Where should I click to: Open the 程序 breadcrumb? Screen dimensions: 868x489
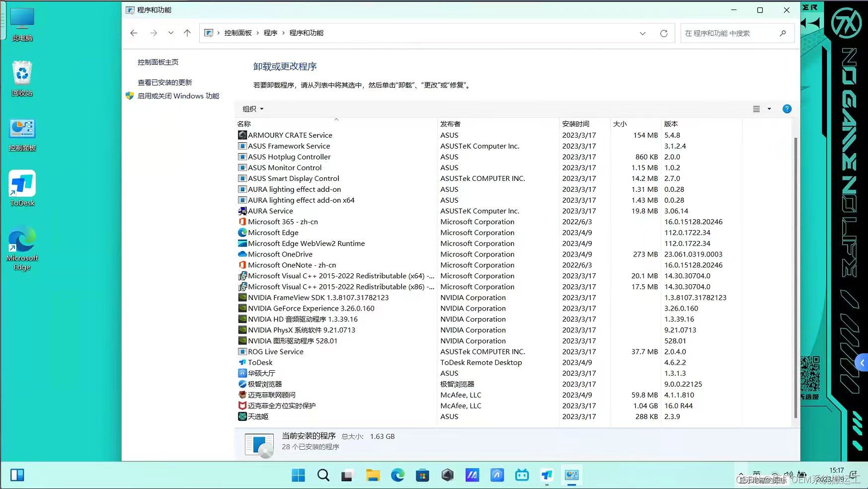point(270,33)
